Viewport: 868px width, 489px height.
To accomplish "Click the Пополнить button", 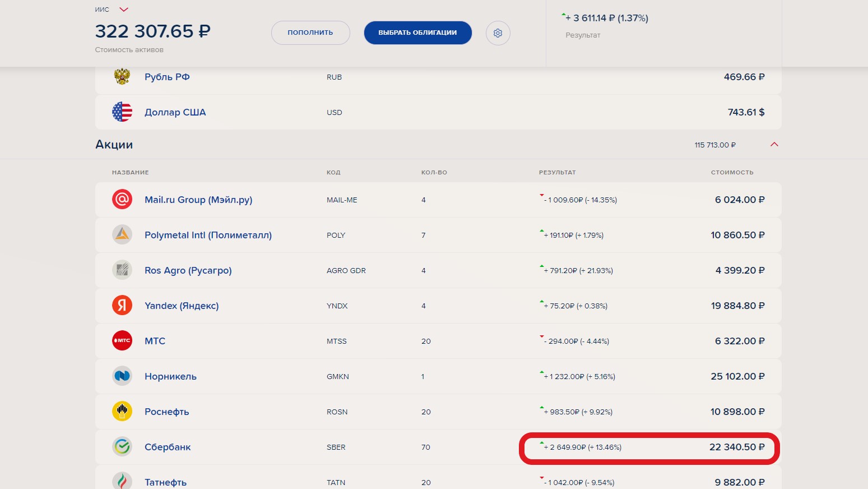I will [310, 33].
